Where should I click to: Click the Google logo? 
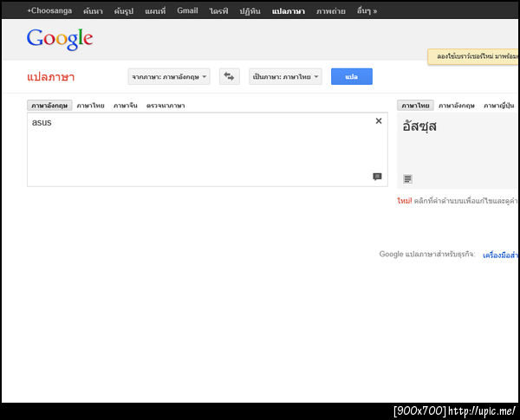coord(60,39)
